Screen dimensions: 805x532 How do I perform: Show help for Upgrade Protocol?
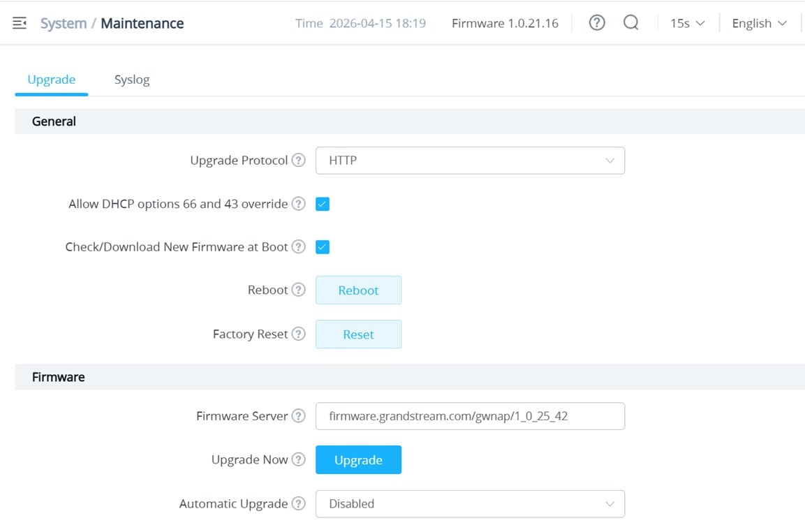pyautogui.click(x=299, y=161)
